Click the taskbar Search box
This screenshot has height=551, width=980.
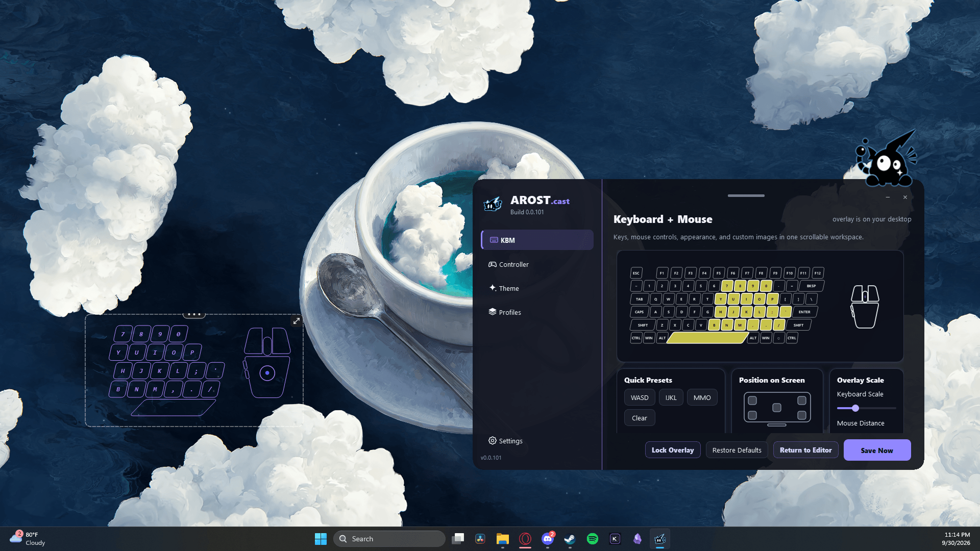click(x=389, y=539)
